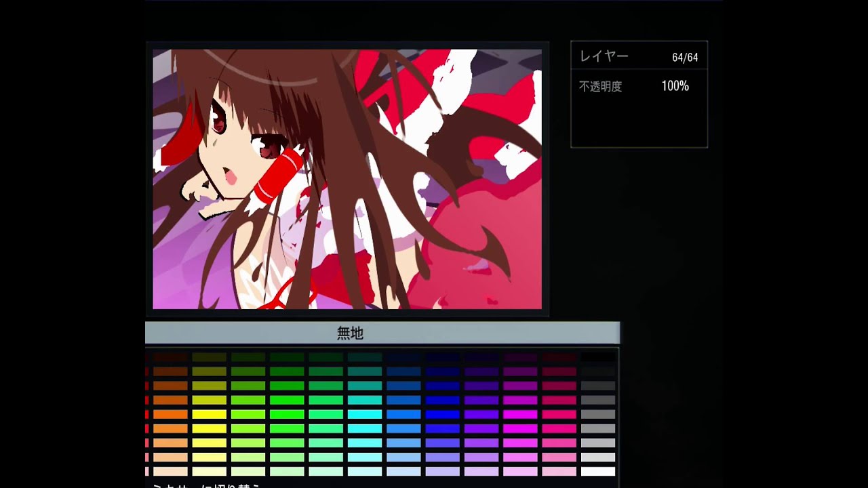
Task: Click the 100% opacity value
Action: coord(675,86)
